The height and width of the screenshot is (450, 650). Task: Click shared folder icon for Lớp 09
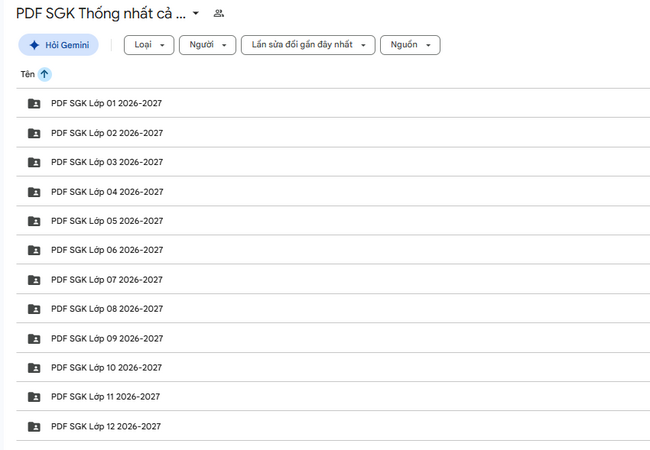(34, 339)
